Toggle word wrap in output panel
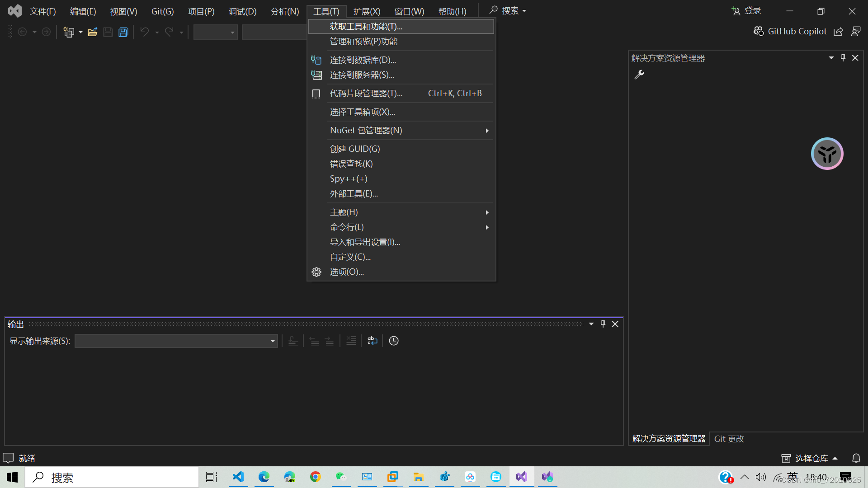 tap(372, 341)
